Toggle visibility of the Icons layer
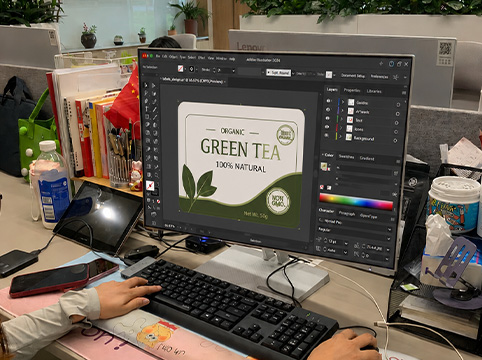This screenshot has height=360, width=482. 327,127
